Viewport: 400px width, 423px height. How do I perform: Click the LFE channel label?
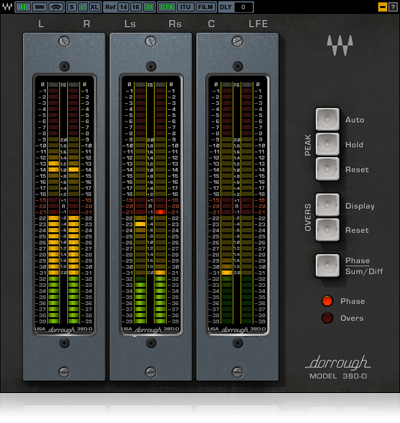(x=258, y=24)
